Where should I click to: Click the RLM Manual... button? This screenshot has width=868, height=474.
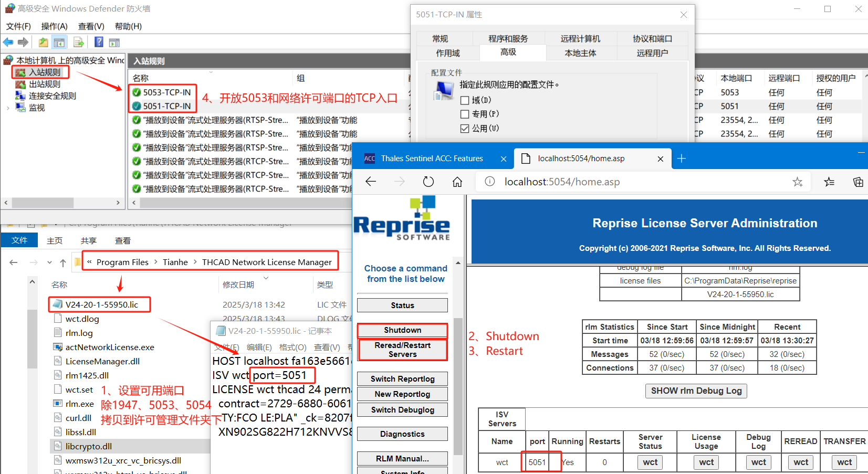click(402, 459)
